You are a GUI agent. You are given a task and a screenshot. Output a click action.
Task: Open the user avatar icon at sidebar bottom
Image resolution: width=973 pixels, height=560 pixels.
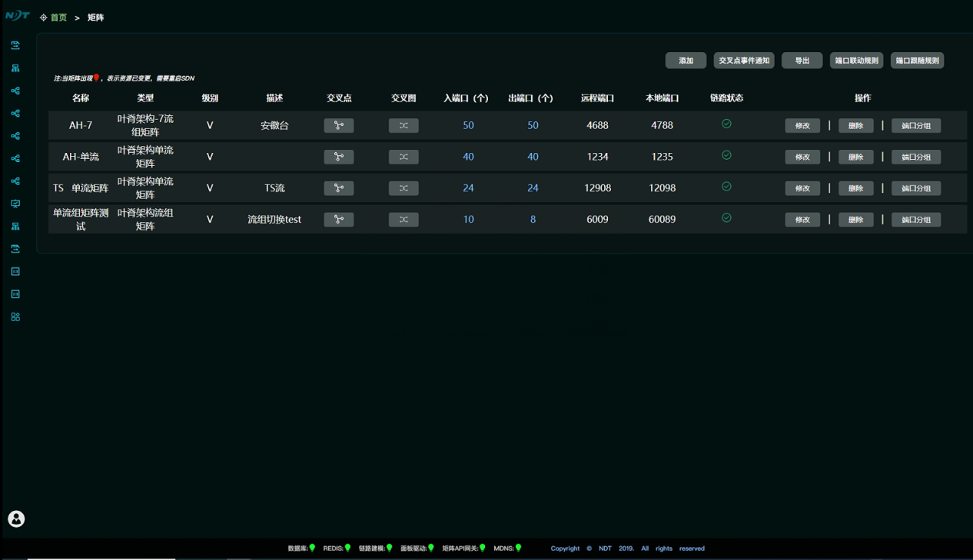(16, 519)
